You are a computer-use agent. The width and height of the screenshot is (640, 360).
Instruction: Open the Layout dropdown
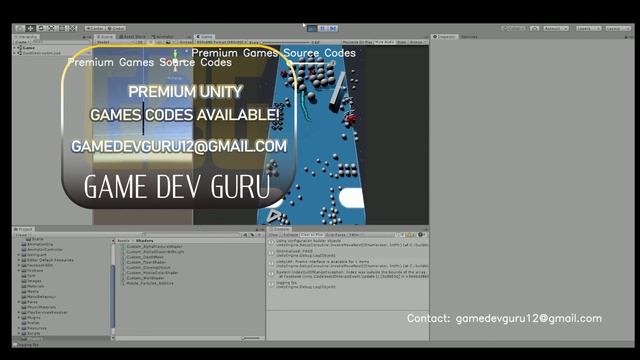pos(618,28)
